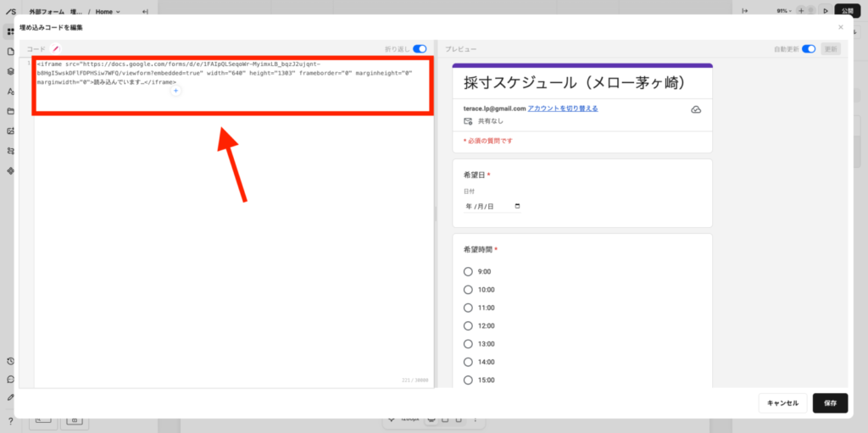
Task: Click the close X icon of the dialog
Action: pos(840,27)
